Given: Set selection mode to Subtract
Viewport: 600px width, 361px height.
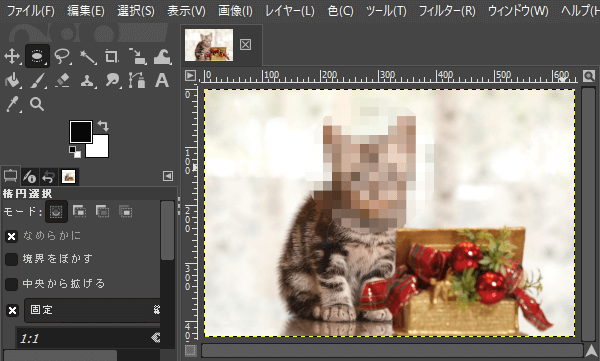Looking at the screenshot, I should pyautogui.click(x=102, y=211).
